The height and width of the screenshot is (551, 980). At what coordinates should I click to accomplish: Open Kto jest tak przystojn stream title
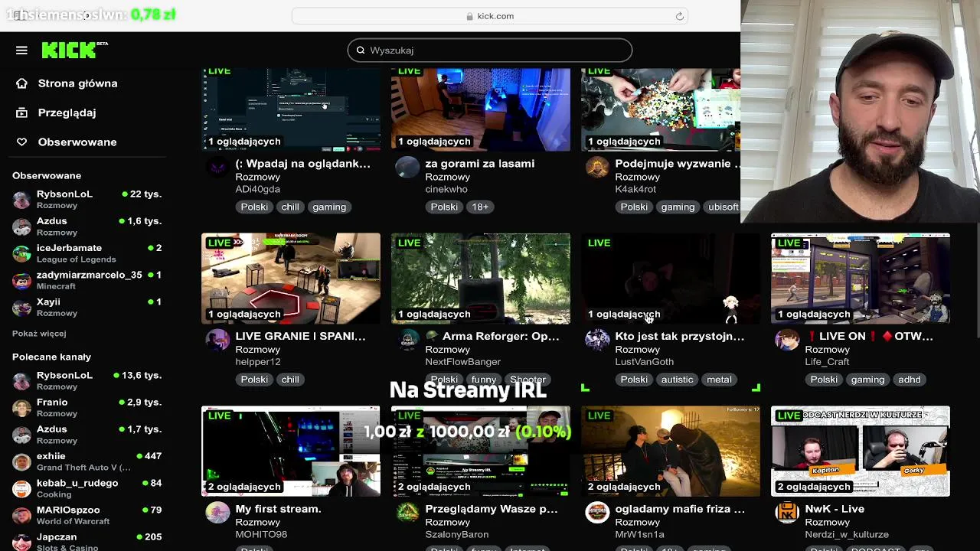(680, 336)
